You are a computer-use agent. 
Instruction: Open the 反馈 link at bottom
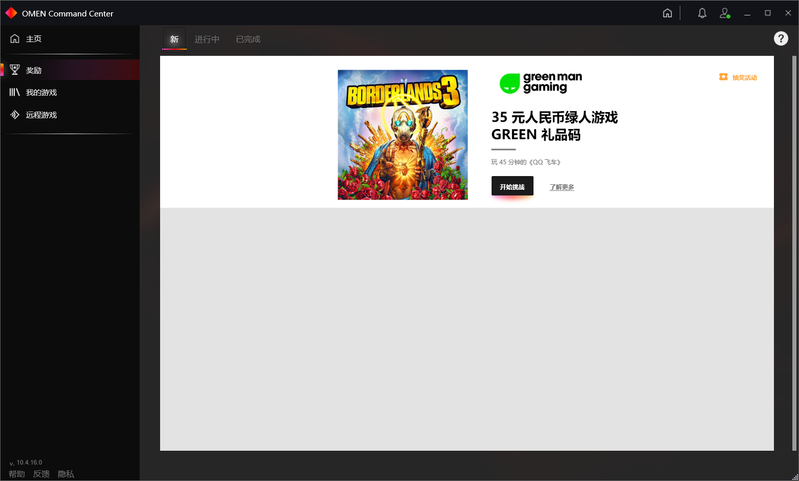point(41,474)
